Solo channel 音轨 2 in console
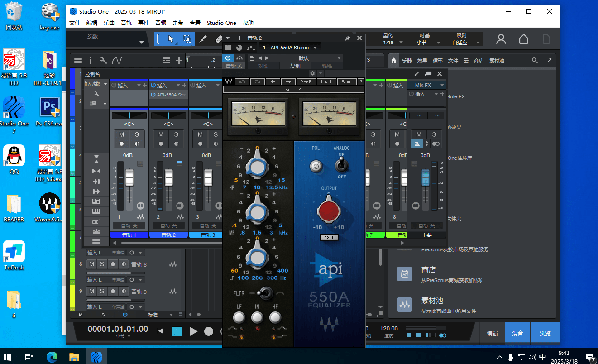The image size is (598, 364). pos(176,134)
